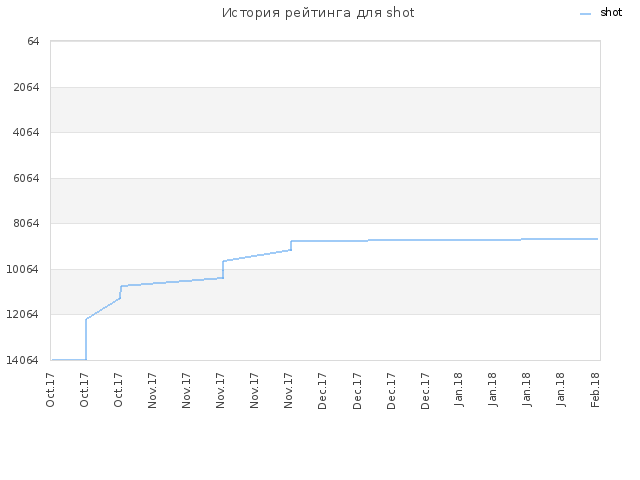
Task: Select the 8064 y-axis value
Action: (26, 223)
